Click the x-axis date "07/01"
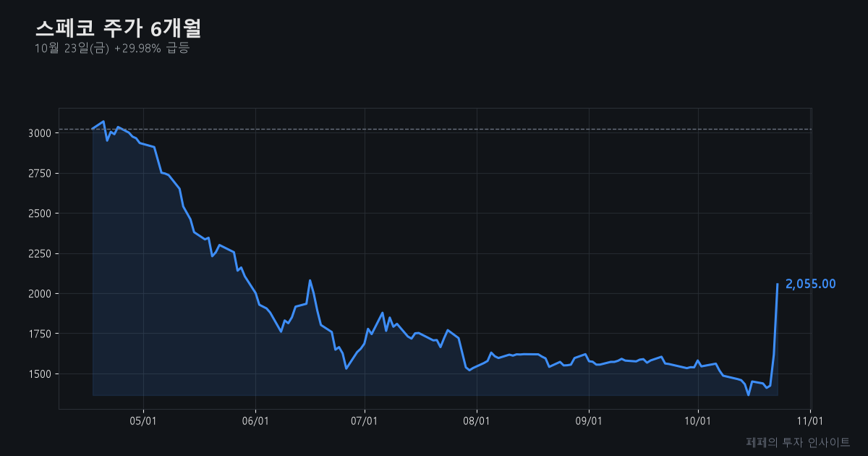Screen dimensions: 868x456 point(365,421)
